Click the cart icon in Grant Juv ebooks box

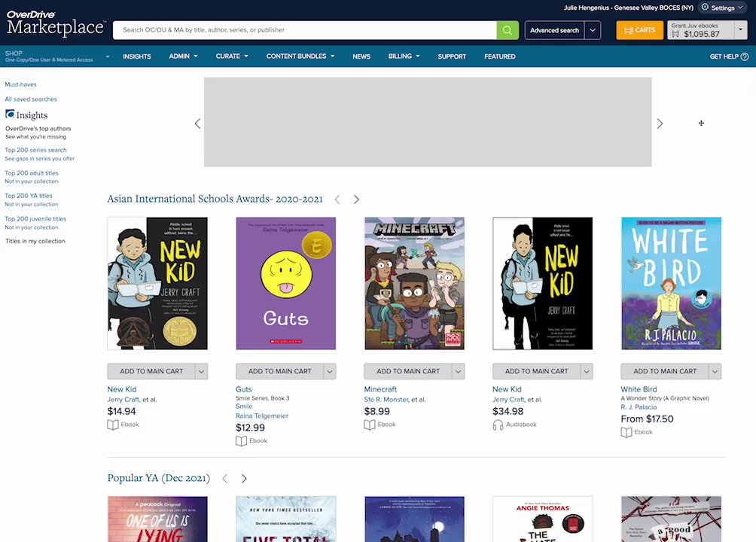pyautogui.click(x=675, y=34)
